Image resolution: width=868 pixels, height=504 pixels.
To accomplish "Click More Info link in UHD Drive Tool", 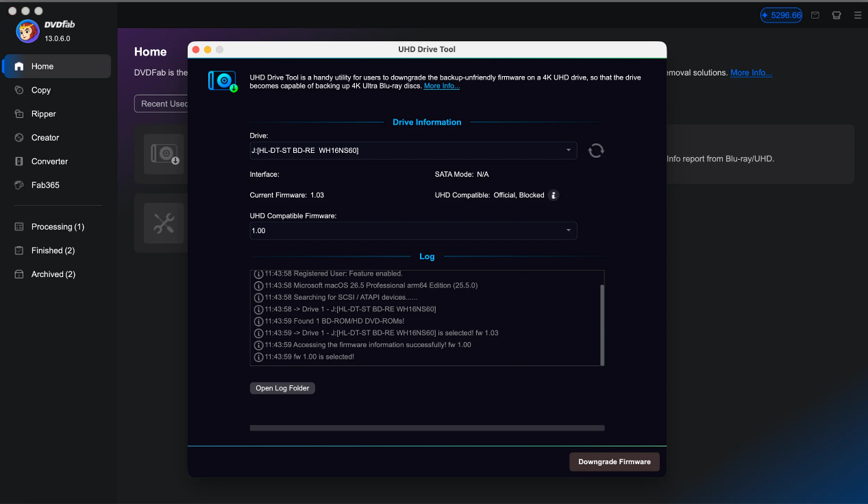I will pos(442,86).
